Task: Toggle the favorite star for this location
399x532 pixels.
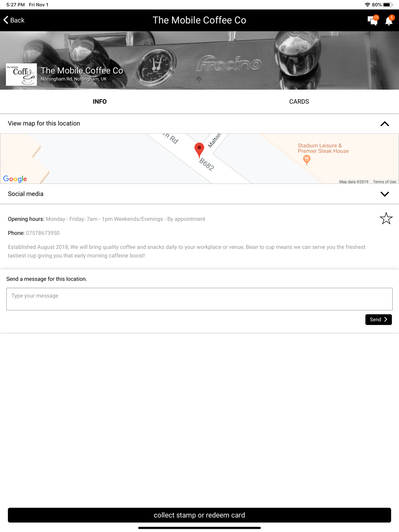Action: [386, 218]
